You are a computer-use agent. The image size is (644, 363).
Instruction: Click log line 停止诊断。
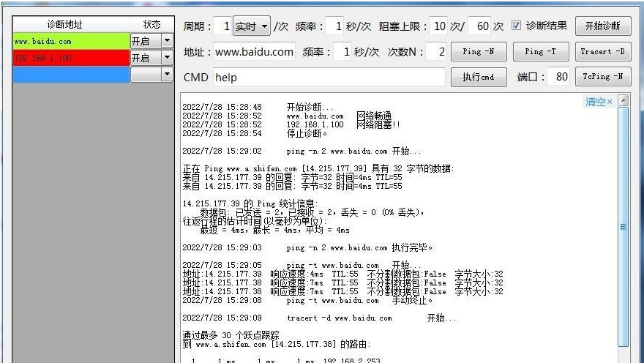307,133
